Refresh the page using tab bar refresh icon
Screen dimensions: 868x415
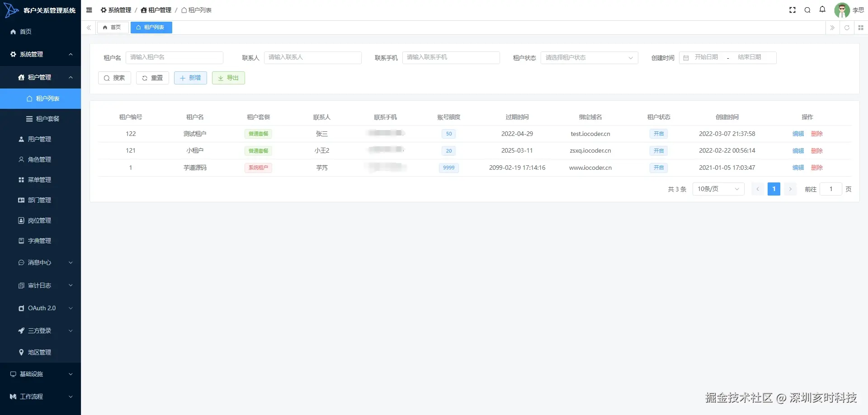click(x=847, y=28)
